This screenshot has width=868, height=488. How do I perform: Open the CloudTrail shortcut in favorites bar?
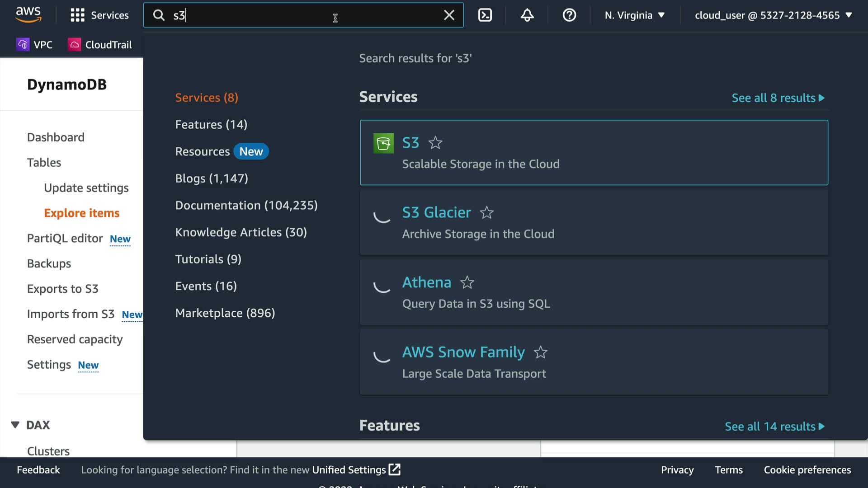pos(100,45)
